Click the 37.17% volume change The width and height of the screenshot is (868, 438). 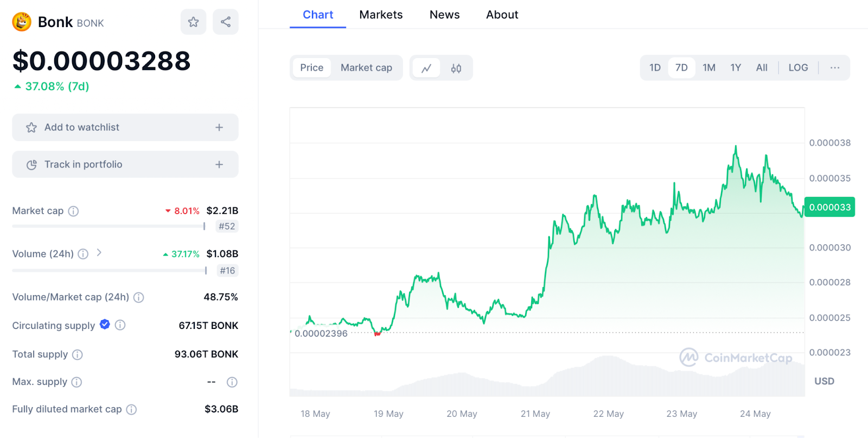186,254
